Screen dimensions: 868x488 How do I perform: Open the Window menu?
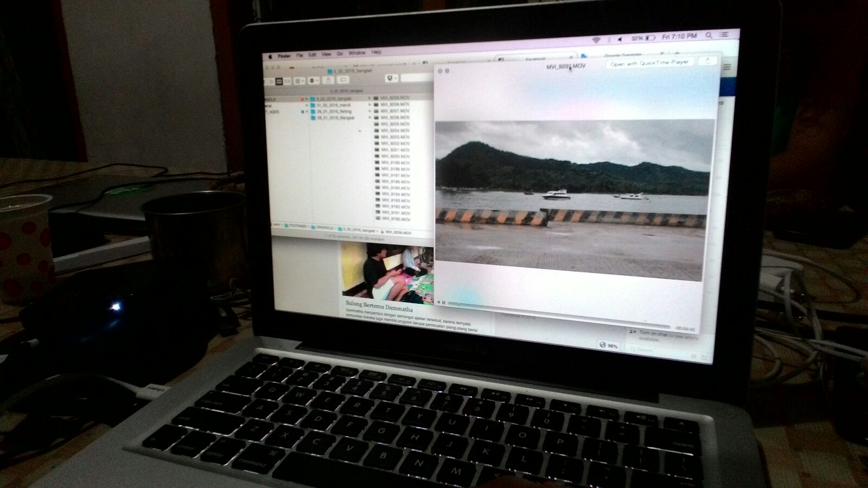356,53
